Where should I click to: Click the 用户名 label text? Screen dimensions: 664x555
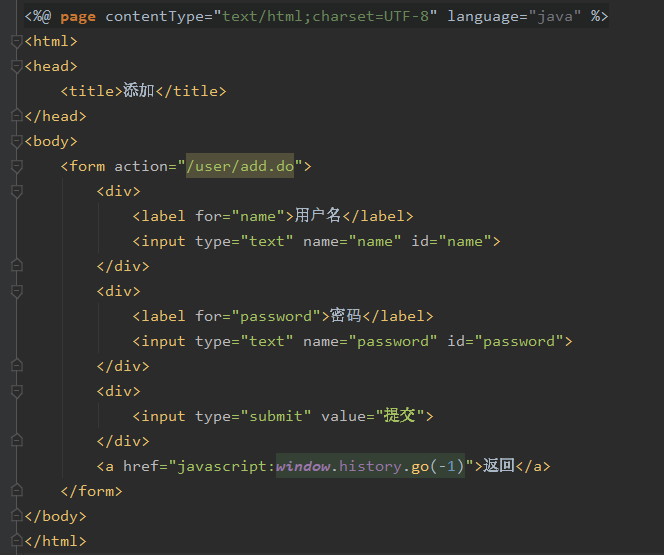point(318,215)
